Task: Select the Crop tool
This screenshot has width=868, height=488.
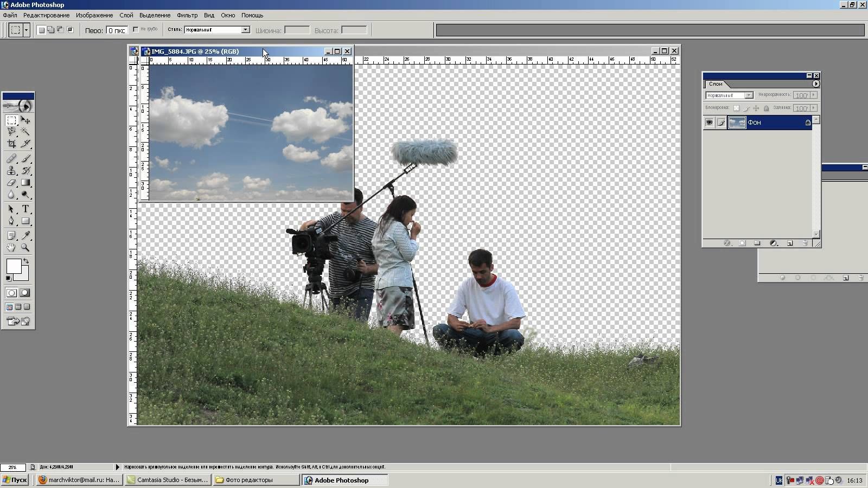Action: tap(11, 144)
